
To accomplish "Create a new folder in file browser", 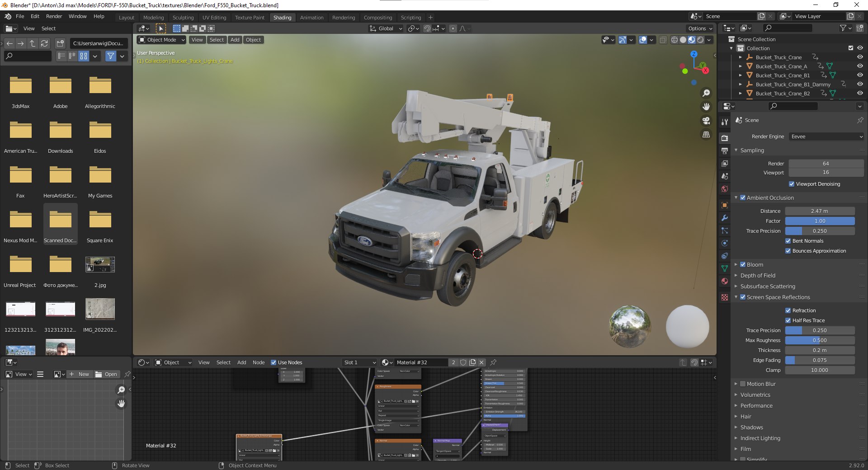I will click(60, 43).
